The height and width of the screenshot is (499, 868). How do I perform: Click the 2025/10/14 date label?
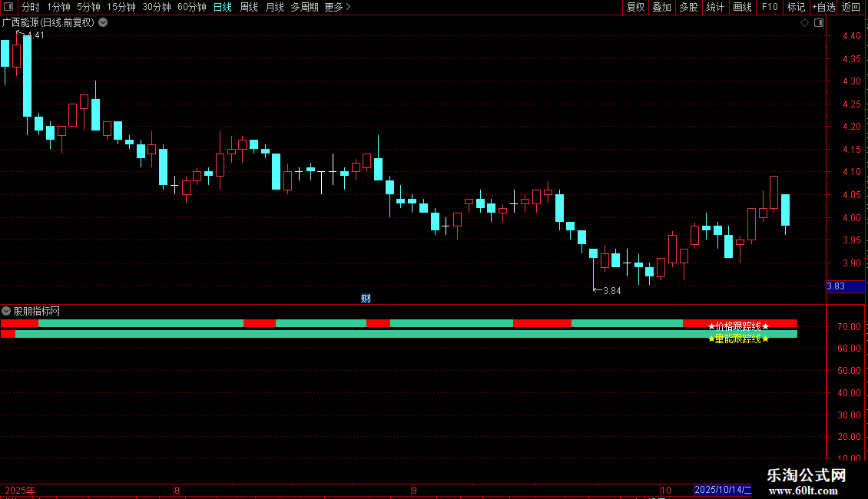(x=722, y=490)
